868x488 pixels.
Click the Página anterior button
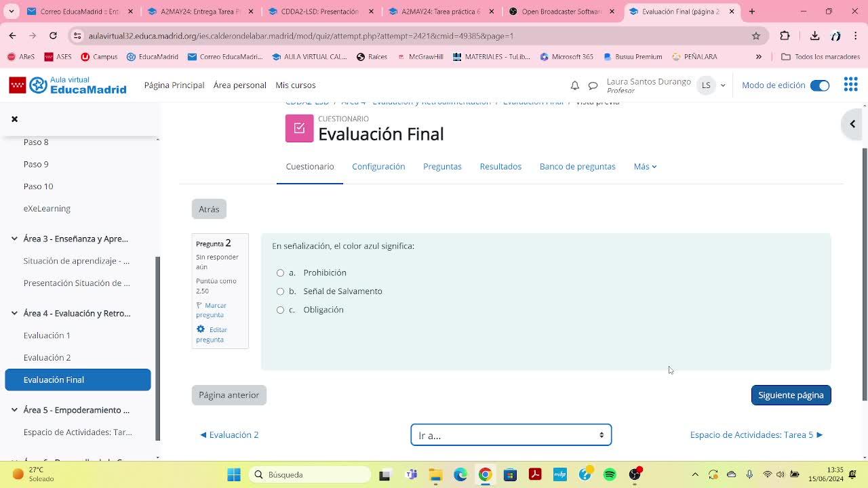coord(229,395)
